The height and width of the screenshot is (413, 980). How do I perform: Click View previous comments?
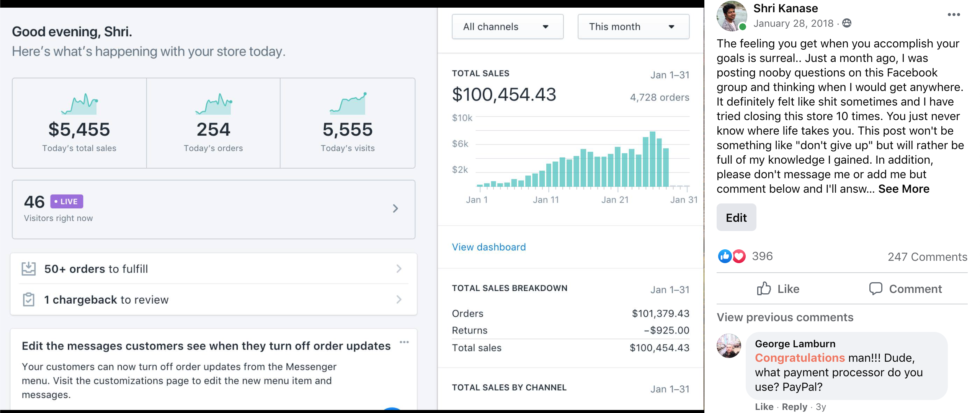pyautogui.click(x=785, y=317)
